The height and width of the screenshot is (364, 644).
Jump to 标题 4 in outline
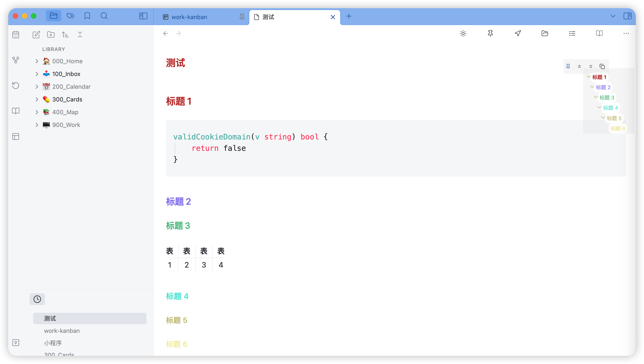click(610, 108)
